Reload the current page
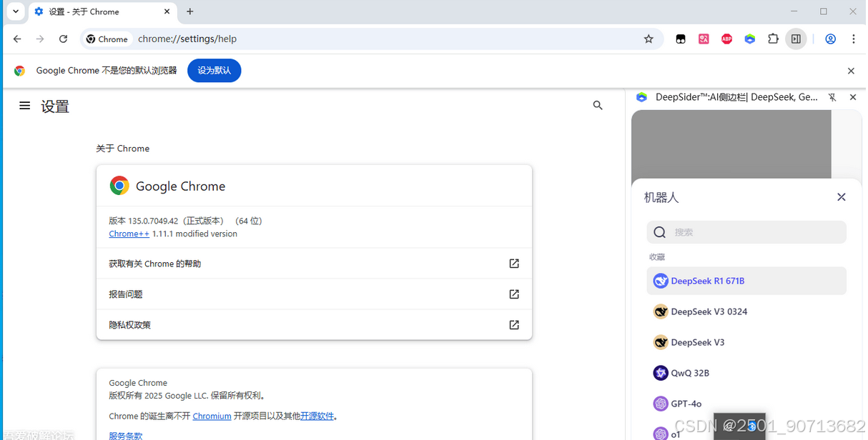Viewport: 868px width, 440px height. 63,39
